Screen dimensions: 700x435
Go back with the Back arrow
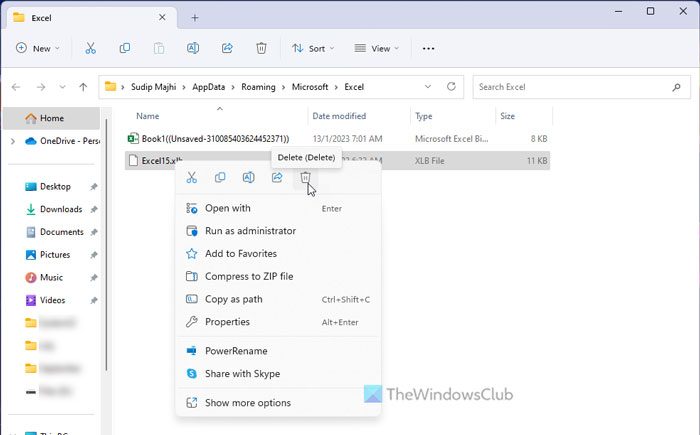pyautogui.click(x=16, y=87)
